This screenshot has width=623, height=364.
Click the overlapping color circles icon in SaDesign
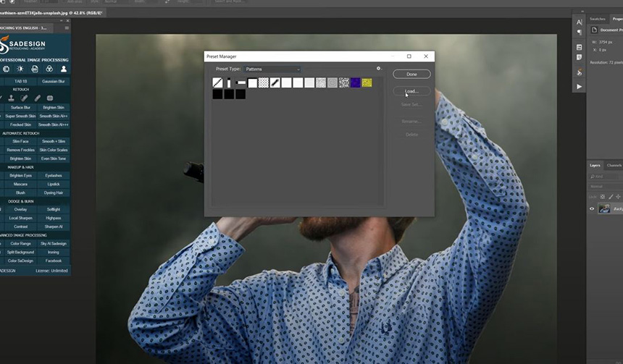[x=49, y=69]
